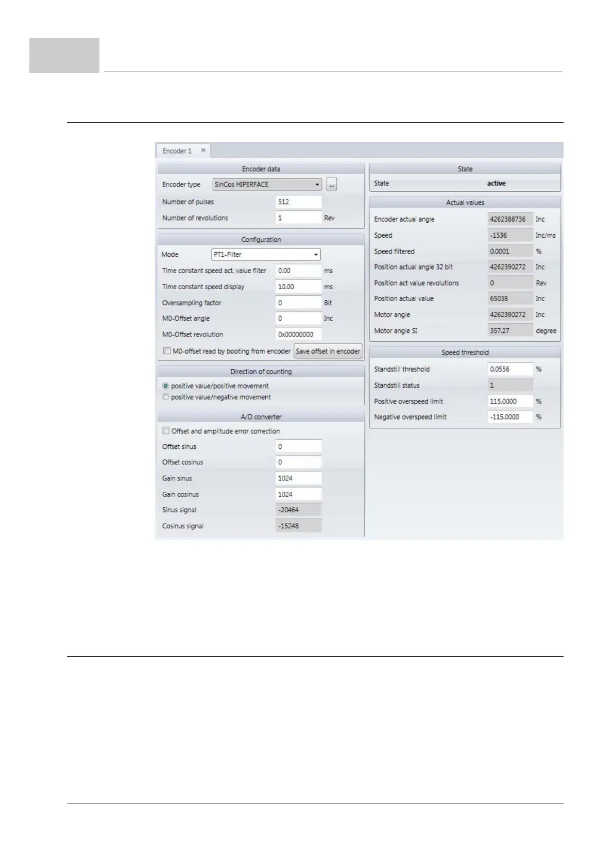Click Position actual angle 32 bit value
The image size is (613, 868).
pos(510,267)
